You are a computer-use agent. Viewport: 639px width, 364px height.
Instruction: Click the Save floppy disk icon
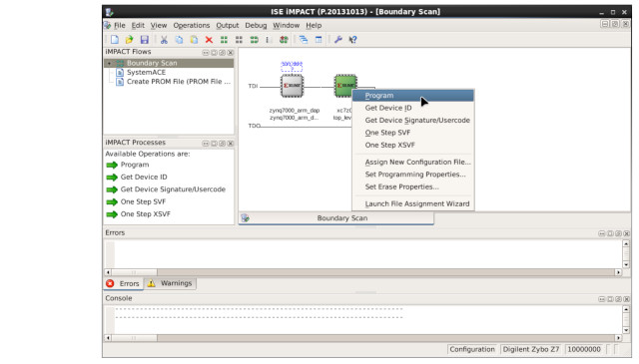pyautogui.click(x=144, y=40)
